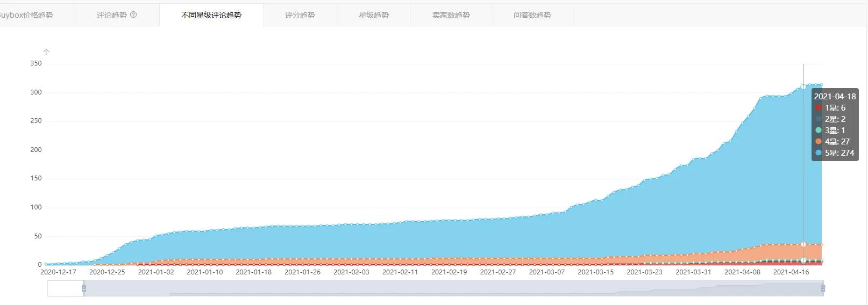
Task: Click the 2021-01-02 x-axis label
Action: pyautogui.click(x=156, y=272)
